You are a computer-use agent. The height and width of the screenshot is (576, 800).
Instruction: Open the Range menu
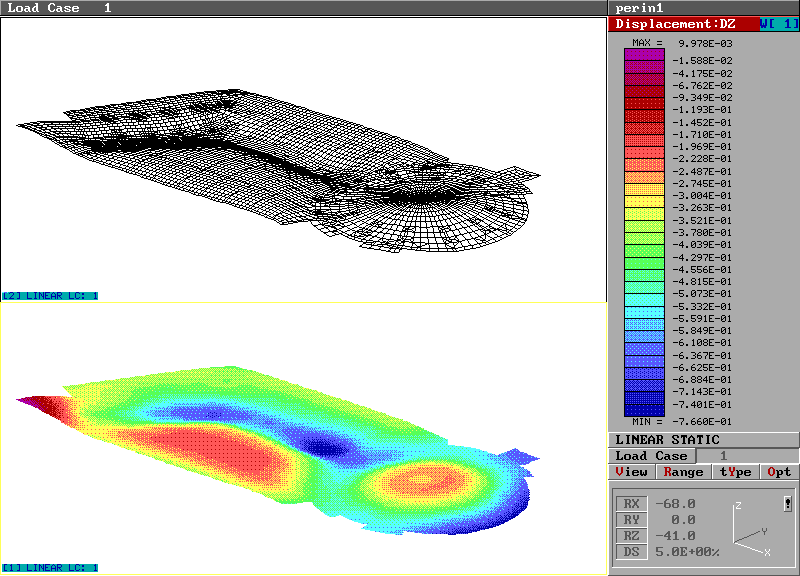point(683,472)
